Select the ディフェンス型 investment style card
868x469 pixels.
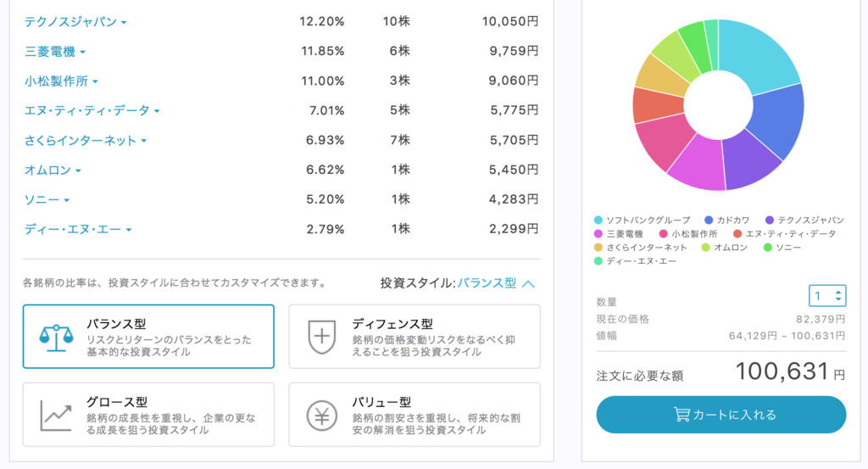click(x=415, y=336)
